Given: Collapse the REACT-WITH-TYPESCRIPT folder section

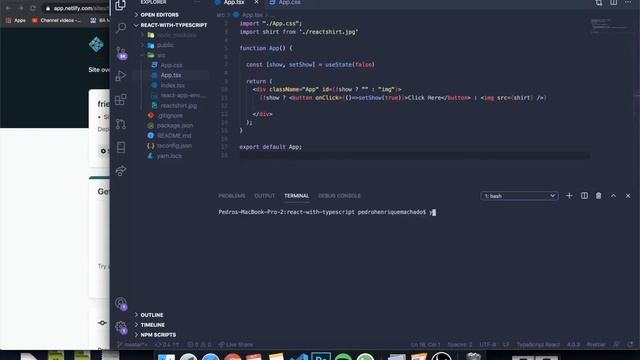Looking at the screenshot, I should (x=173, y=25).
